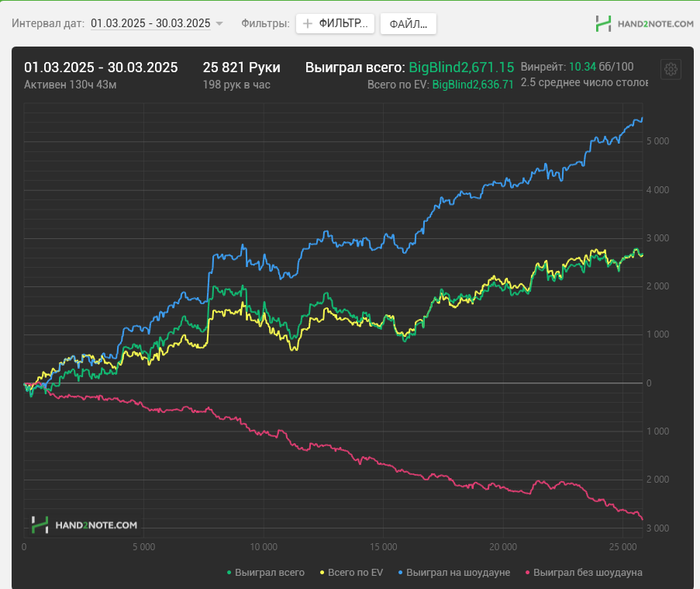Click the Hand2Note logo at top right

[x=644, y=24]
